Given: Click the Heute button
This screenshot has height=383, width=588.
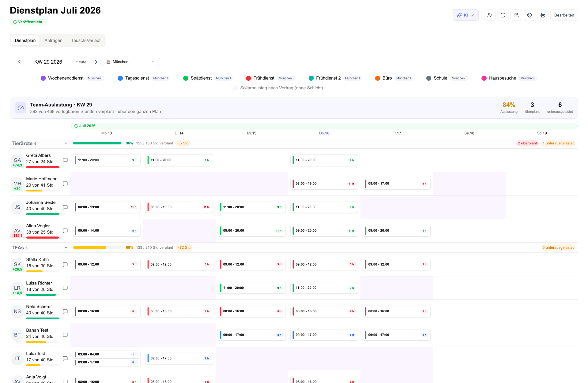Looking at the screenshot, I should [81, 62].
